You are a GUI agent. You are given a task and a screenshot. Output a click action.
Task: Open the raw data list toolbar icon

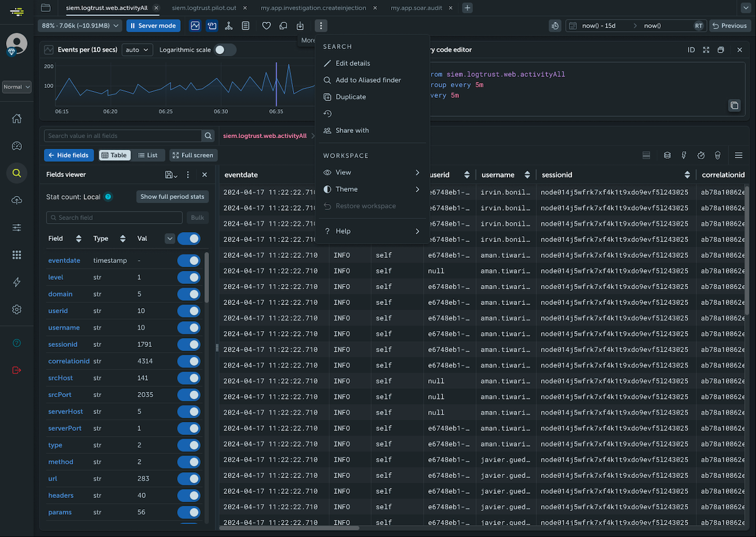coord(245,25)
